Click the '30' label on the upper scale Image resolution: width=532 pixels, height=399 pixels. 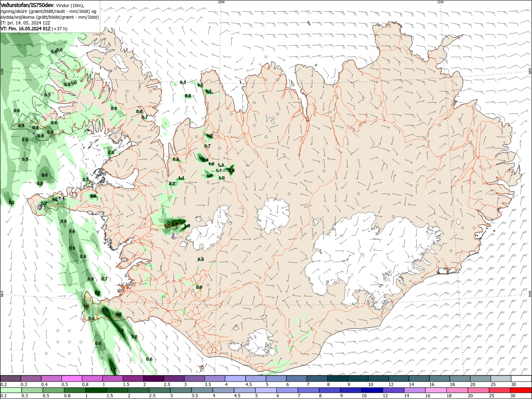pos(514,384)
